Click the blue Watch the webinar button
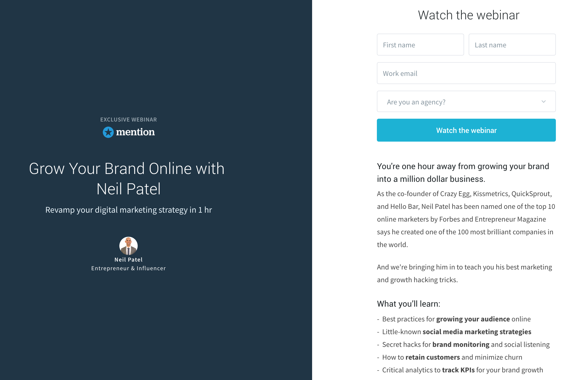 [x=466, y=130]
